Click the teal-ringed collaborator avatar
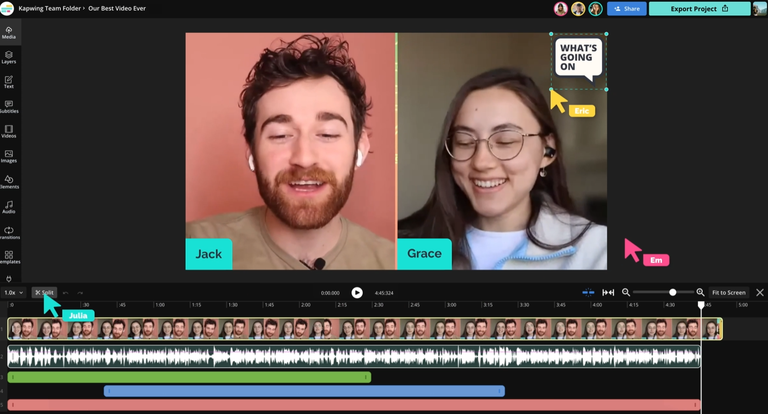 pos(595,9)
